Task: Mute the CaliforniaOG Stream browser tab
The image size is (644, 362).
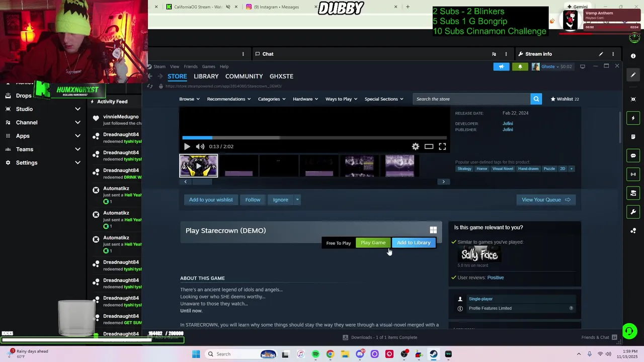Action: pyautogui.click(x=228, y=7)
